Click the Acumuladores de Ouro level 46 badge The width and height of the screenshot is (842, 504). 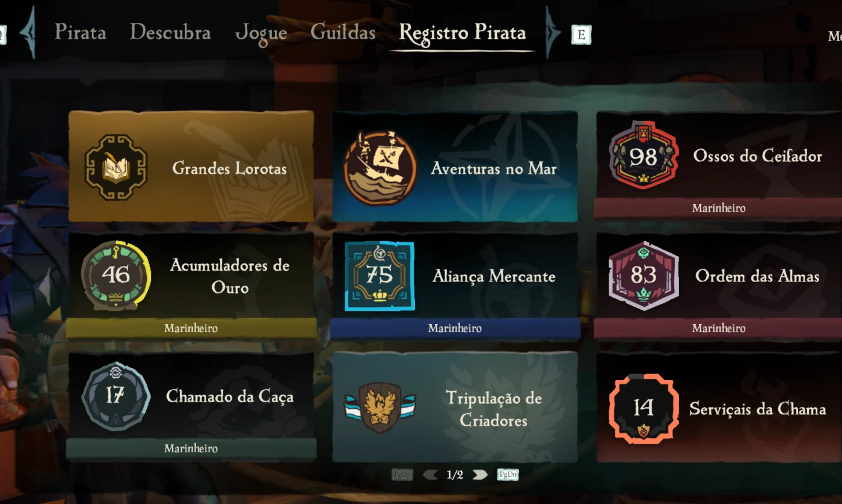(x=115, y=275)
